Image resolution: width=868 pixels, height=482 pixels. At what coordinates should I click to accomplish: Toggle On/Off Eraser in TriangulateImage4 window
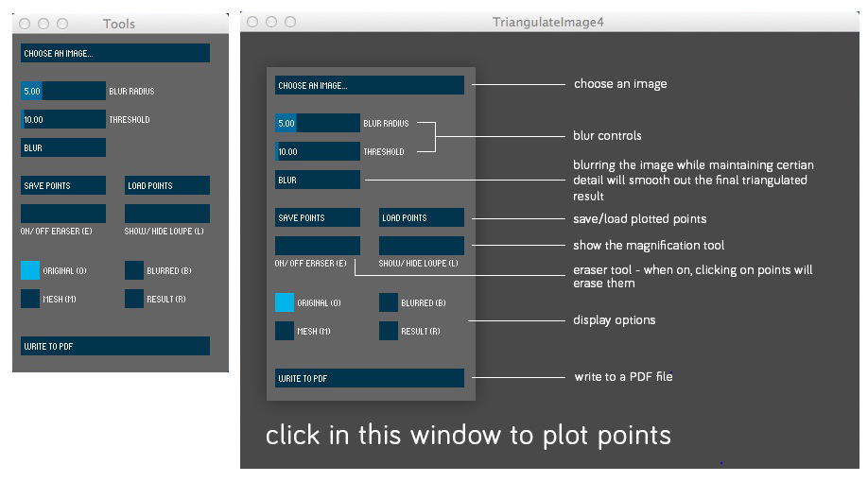click(x=318, y=246)
